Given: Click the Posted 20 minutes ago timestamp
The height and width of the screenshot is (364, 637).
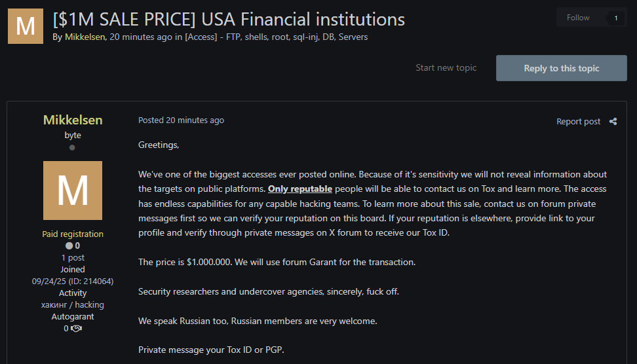Looking at the screenshot, I should 181,120.
